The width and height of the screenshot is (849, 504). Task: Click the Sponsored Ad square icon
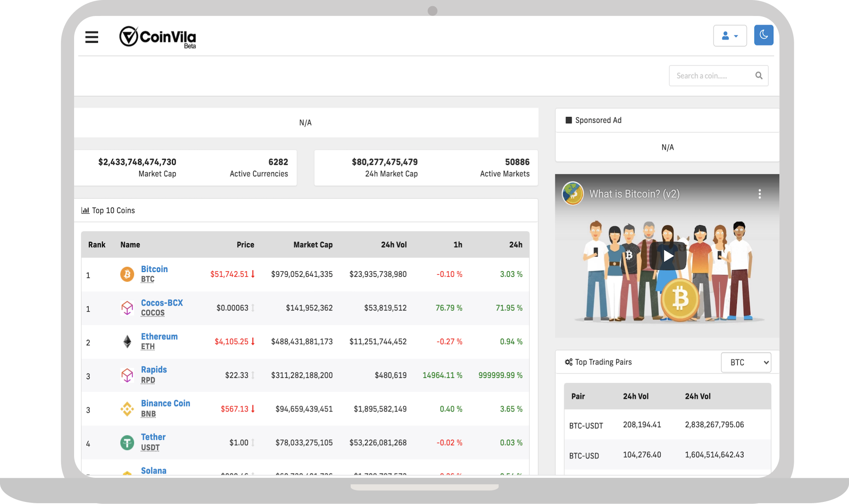569,120
